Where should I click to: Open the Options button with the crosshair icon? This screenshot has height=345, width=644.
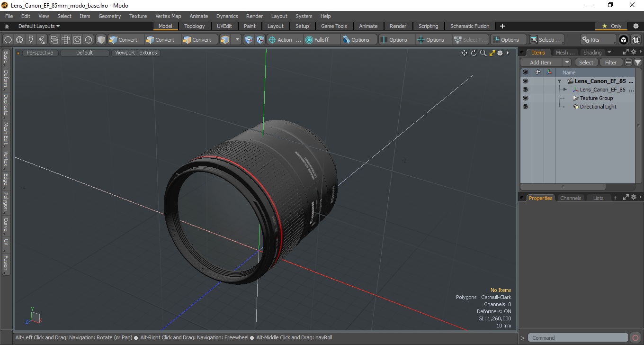point(433,40)
